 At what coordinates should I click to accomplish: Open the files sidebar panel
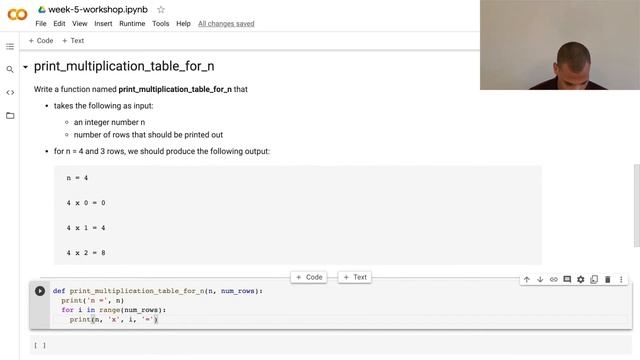click(10, 116)
